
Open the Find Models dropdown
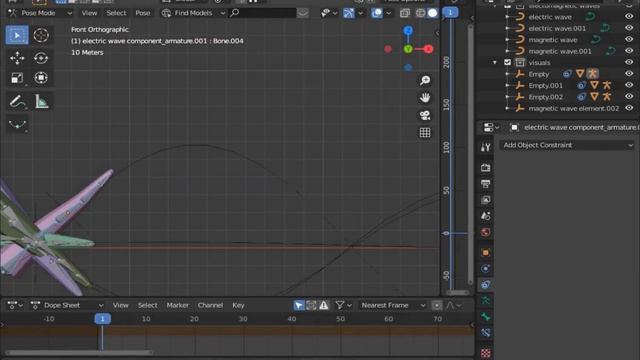tap(193, 13)
